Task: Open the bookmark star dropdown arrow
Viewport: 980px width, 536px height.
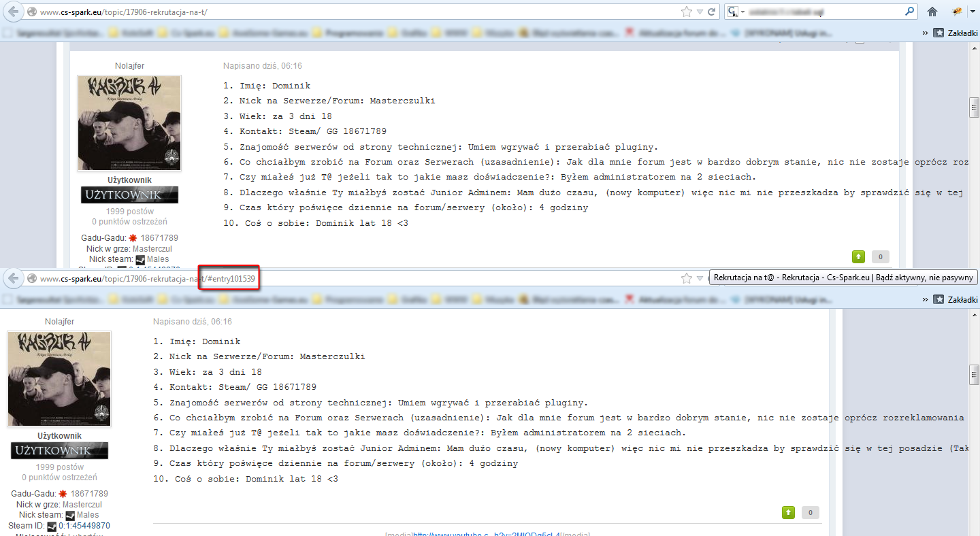Action: pos(700,12)
